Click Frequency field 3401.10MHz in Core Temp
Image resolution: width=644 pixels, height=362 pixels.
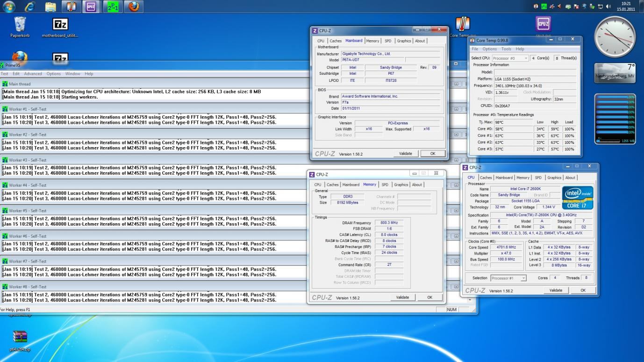pos(535,86)
